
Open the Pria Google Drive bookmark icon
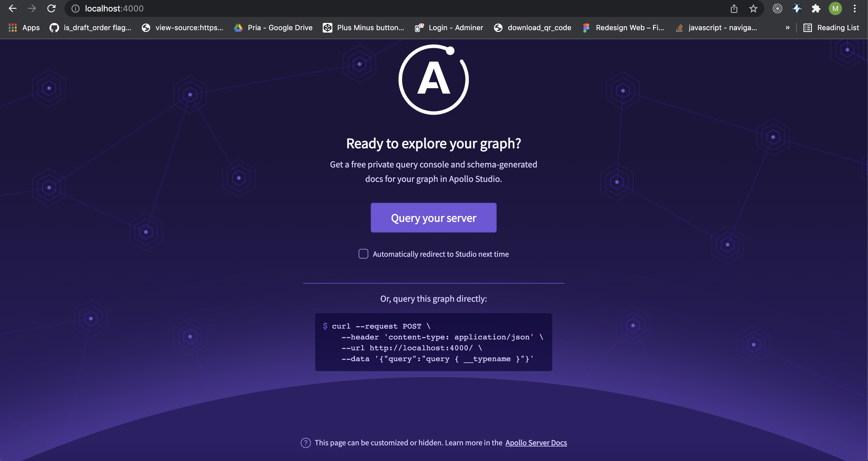(238, 28)
